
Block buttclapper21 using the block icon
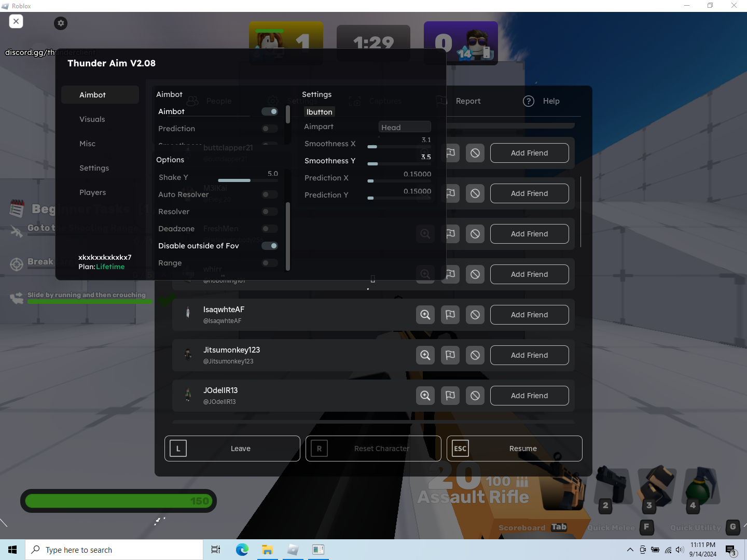click(x=475, y=153)
